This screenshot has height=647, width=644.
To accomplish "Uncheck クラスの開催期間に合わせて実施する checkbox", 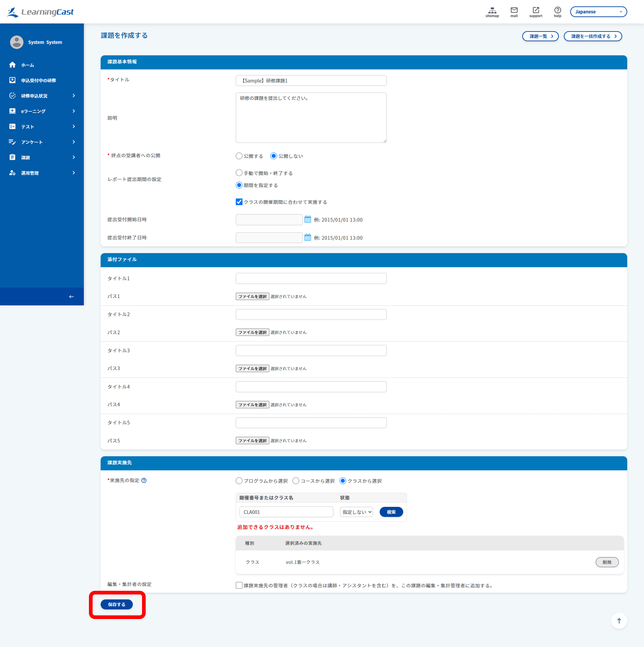I will (x=239, y=202).
